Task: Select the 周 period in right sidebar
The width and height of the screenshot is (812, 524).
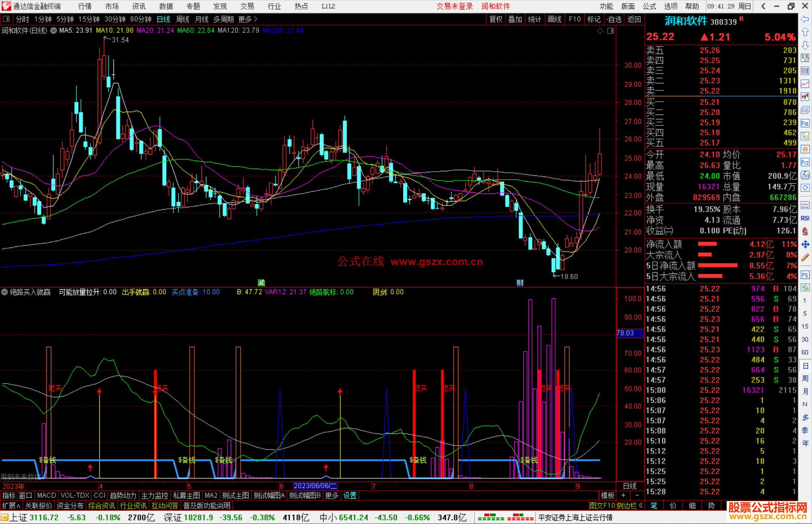Action: 805,378
